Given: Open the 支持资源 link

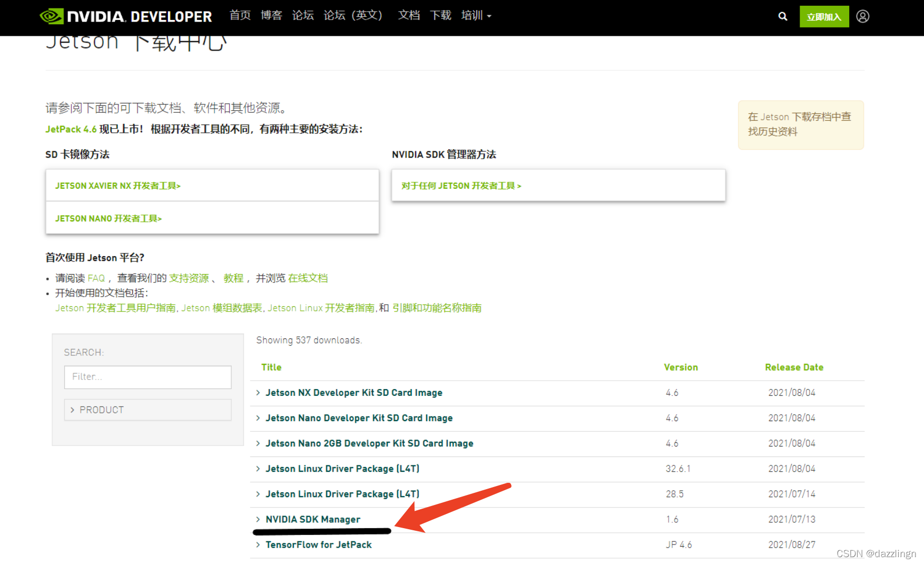Looking at the screenshot, I should 189,278.
